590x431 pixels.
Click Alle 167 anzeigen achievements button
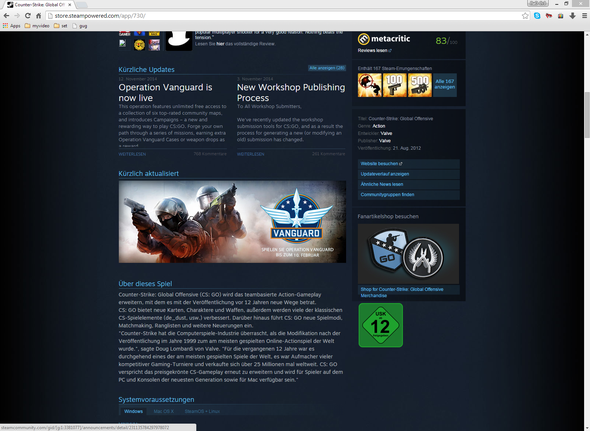[445, 85]
